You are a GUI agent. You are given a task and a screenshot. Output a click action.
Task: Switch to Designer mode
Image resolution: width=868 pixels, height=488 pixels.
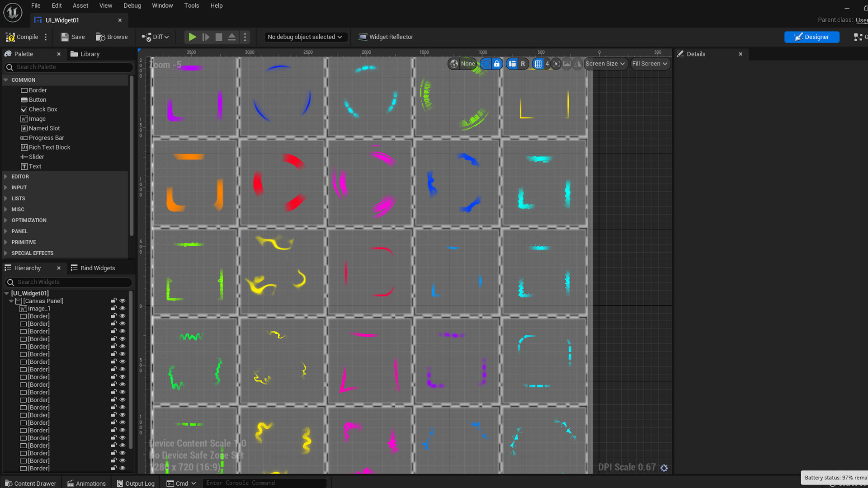click(811, 37)
